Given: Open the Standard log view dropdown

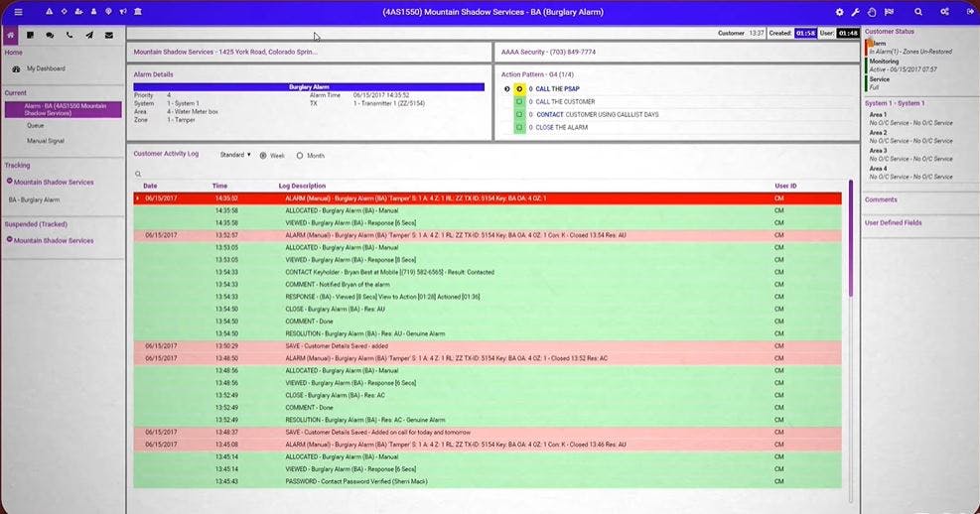Looking at the screenshot, I should tap(235, 155).
